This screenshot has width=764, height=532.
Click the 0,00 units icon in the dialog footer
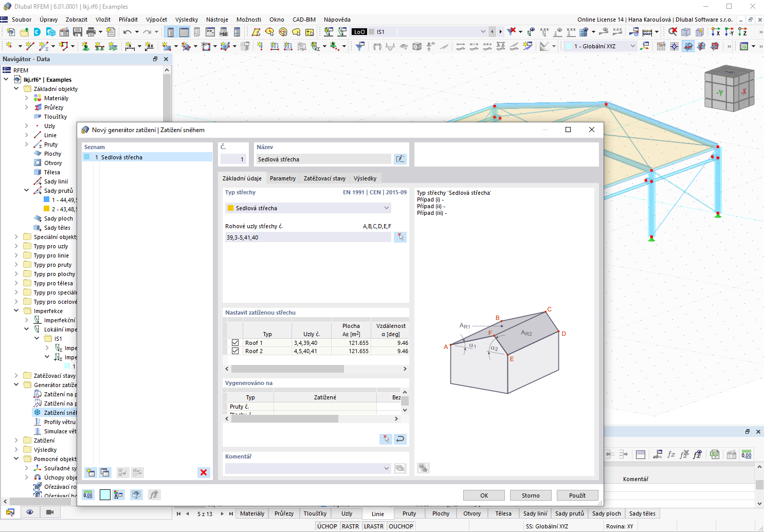pyautogui.click(x=88, y=494)
